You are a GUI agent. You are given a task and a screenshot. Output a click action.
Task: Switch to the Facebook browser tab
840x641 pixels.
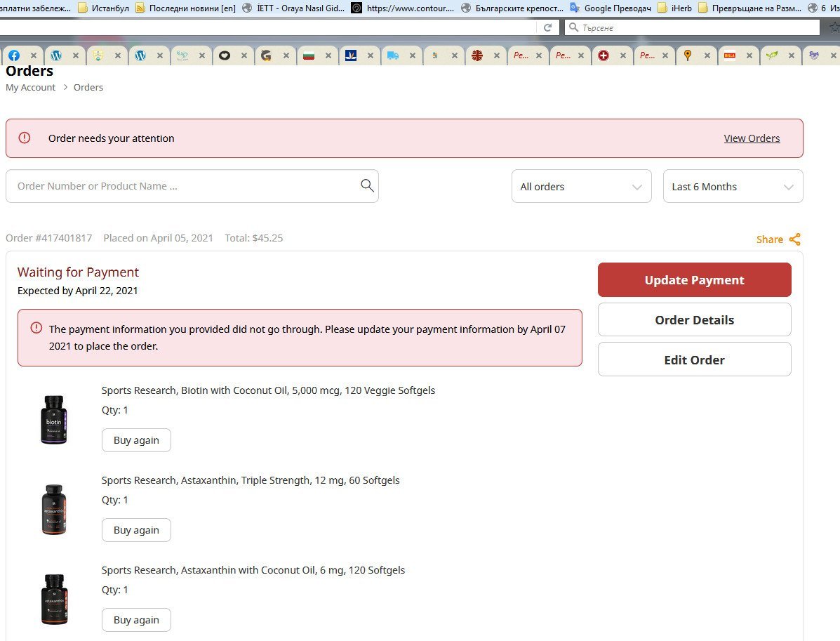tap(14, 55)
